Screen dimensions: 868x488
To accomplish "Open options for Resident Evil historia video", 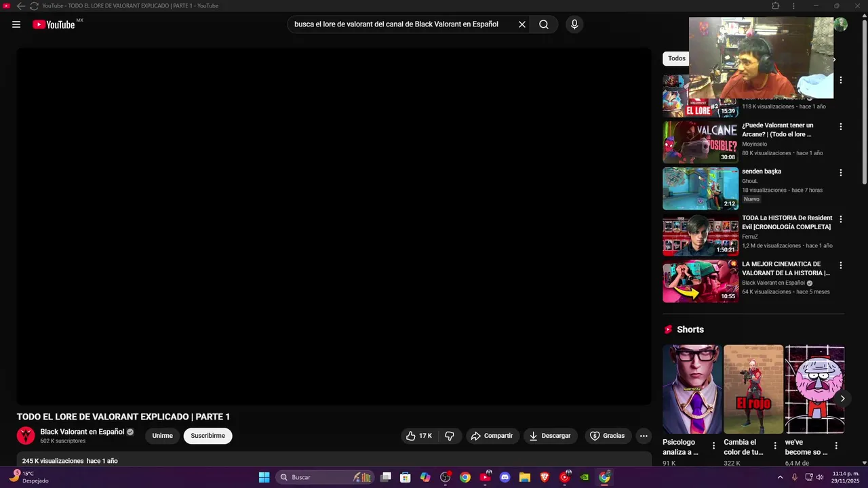I will 841,220.
